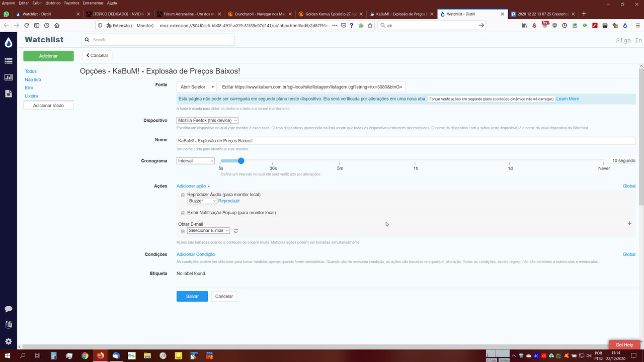This screenshot has width=644, height=362.
Task: Click Forçar verificações em segundo plano button
Action: pyautogui.click(x=491, y=99)
